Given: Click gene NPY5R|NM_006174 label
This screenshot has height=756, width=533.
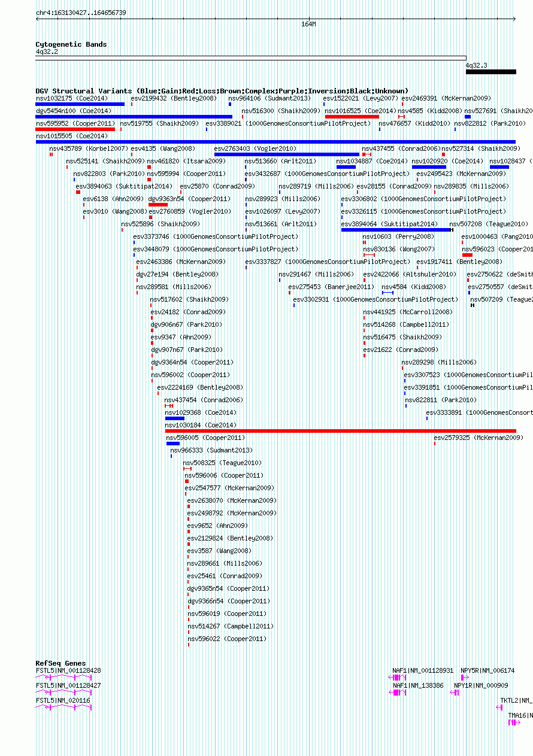Looking at the screenshot, I should coord(487,670).
